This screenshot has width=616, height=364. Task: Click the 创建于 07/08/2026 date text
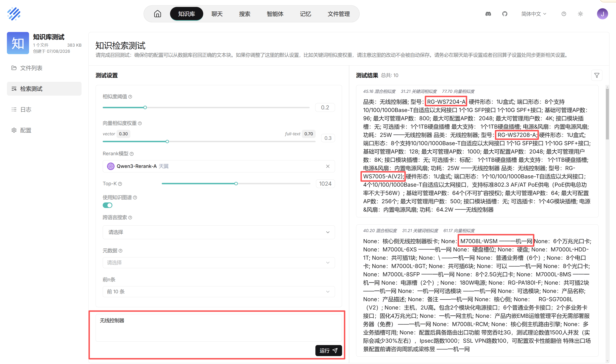(x=52, y=51)
